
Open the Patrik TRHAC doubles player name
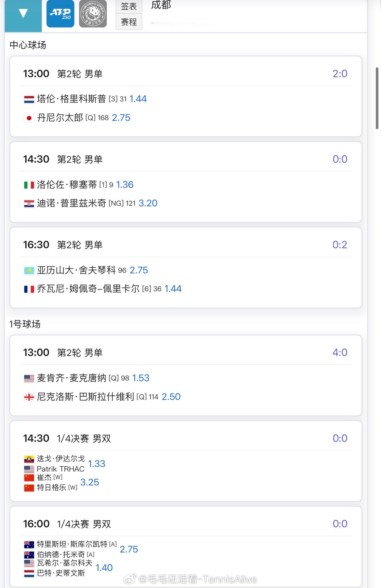click(61, 469)
